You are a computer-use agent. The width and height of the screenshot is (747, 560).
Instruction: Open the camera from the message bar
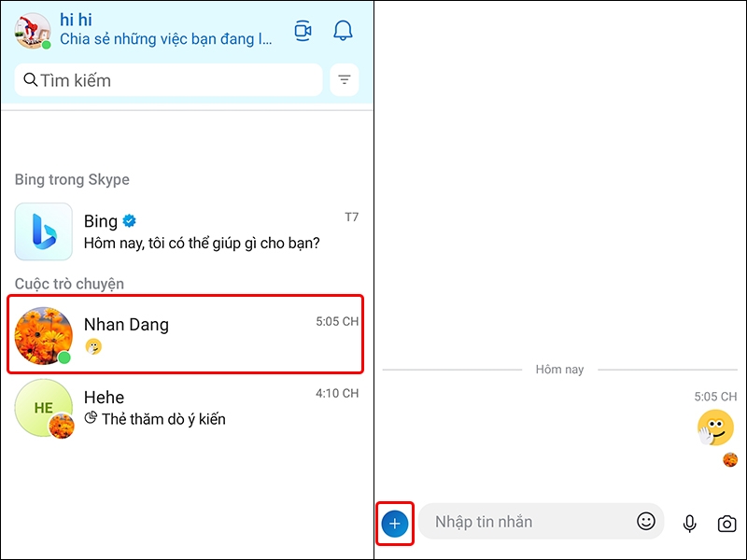726,522
